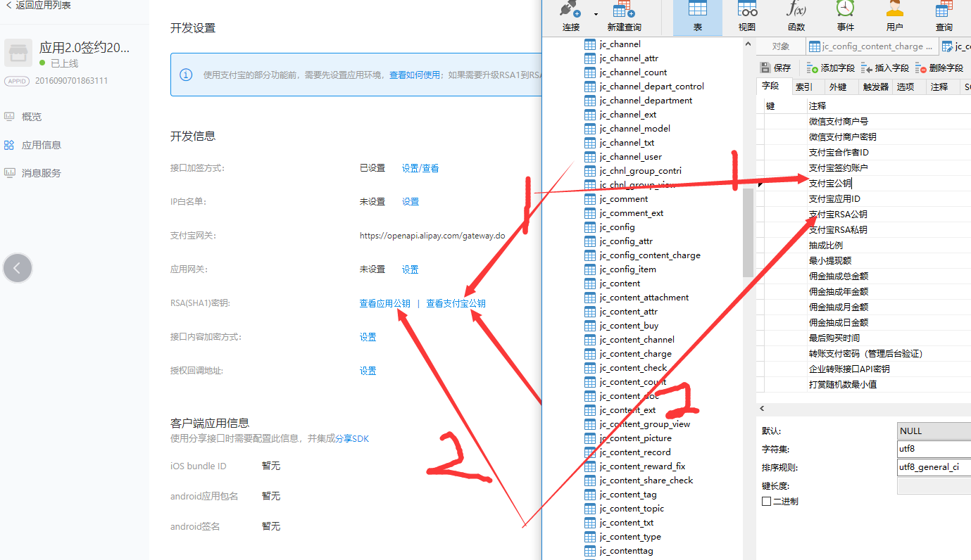Click the 删除字段 toolbar button

939,68
